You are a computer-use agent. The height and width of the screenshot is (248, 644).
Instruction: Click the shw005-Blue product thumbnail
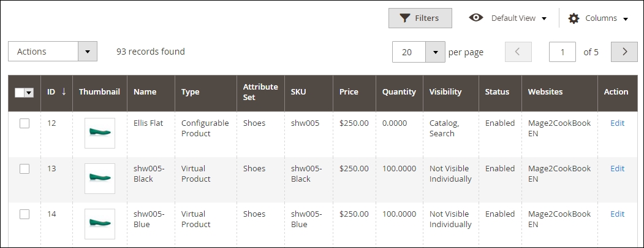coord(99,224)
